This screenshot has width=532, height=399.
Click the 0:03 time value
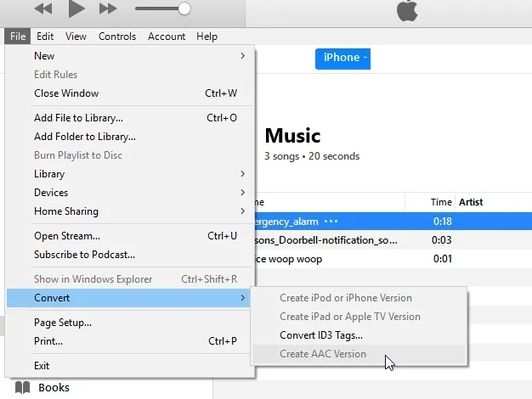click(x=441, y=240)
